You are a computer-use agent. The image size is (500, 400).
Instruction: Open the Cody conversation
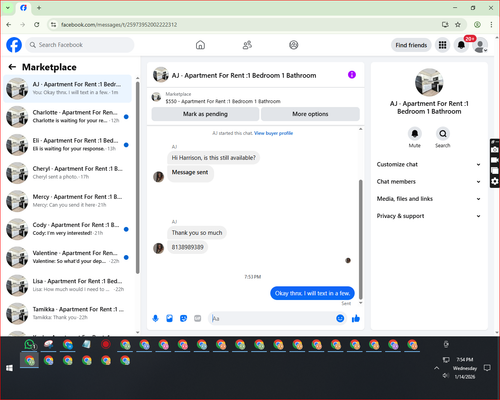pyautogui.click(x=68, y=229)
